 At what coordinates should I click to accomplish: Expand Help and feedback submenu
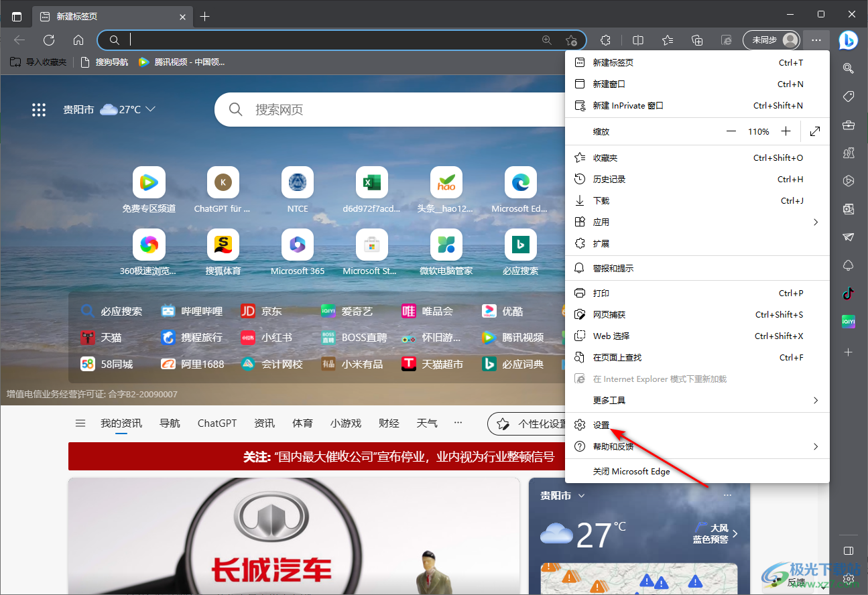[x=697, y=446]
